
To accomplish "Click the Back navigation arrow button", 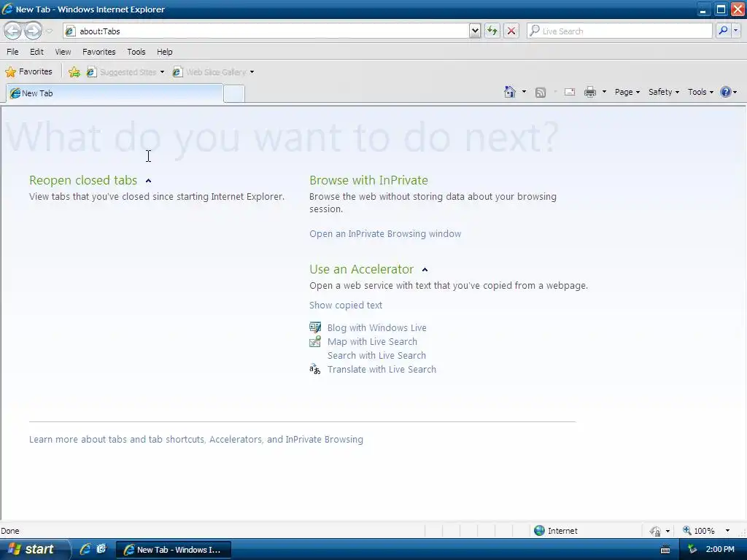I will (x=13, y=31).
